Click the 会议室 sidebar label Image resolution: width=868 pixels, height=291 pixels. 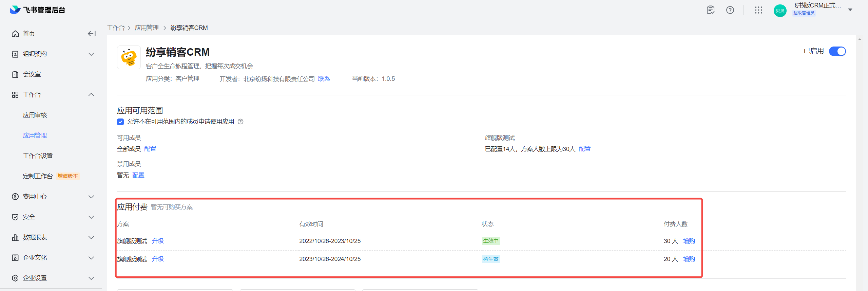coord(32,74)
